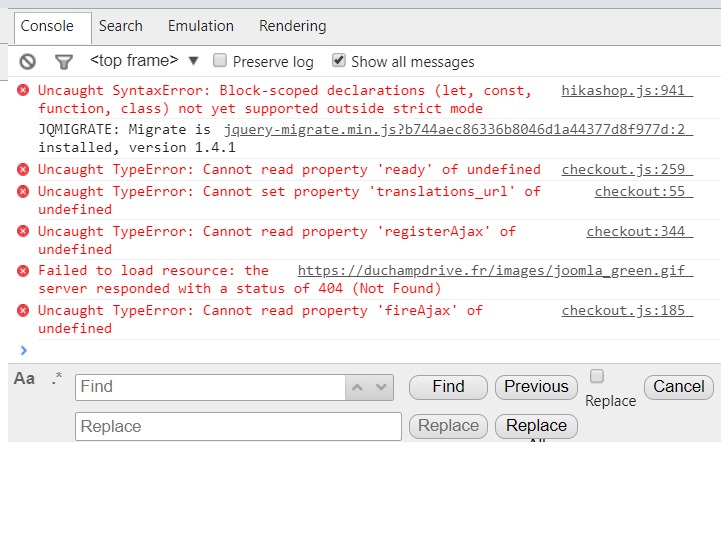721x543 pixels.
Task: Click error icon beside 'fireAjax' error
Action: tap(23, 311)
